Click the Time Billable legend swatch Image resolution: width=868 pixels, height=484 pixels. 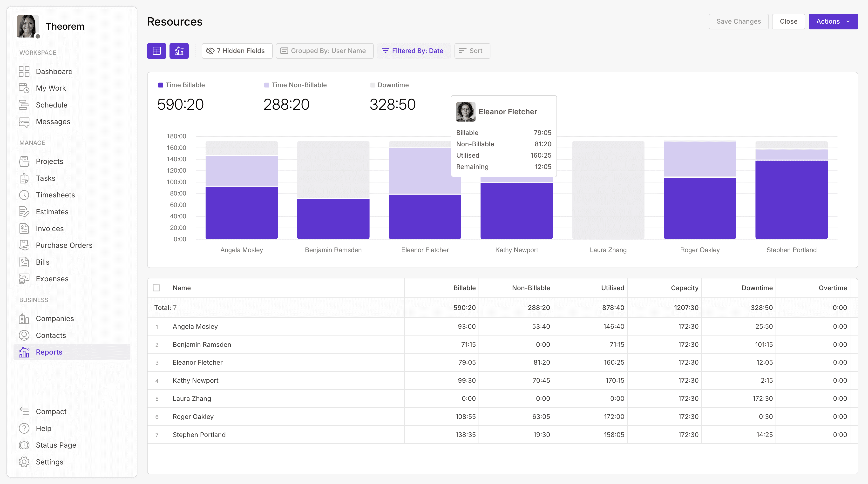tap(161, 85)
